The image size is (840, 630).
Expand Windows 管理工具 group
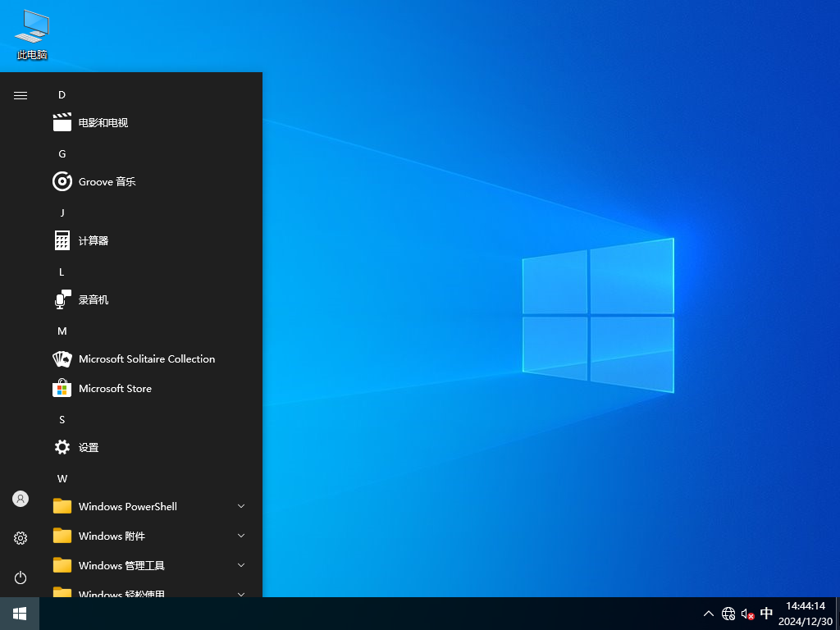click(x=240, y=565)
